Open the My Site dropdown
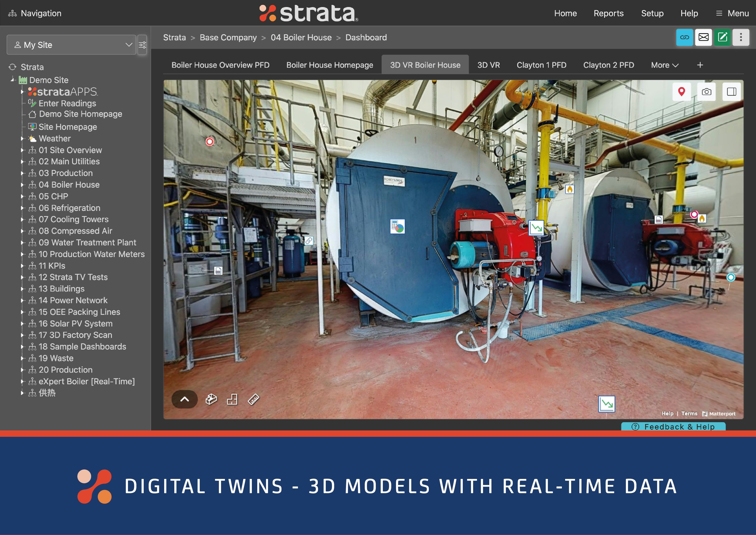 pyautogui.click(x=72, y=45)
